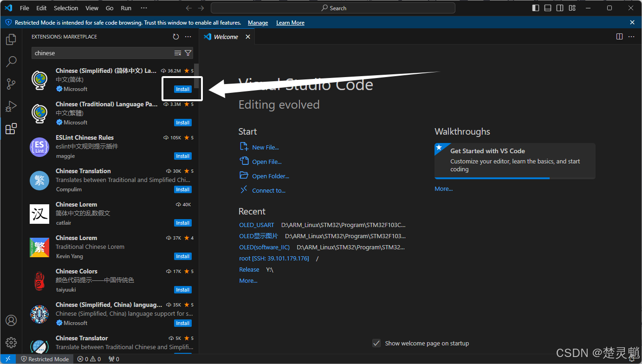Open the Source Control view
Image resolution: width=642 pixels, height=364 pixels.
coord(11,84)
